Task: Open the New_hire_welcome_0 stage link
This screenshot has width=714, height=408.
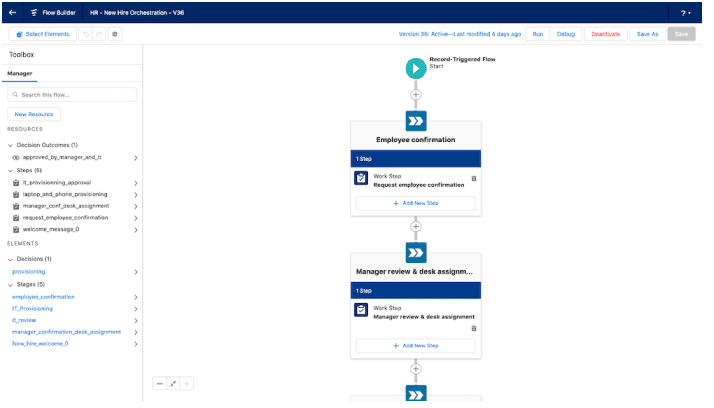Action: (40, 344)
